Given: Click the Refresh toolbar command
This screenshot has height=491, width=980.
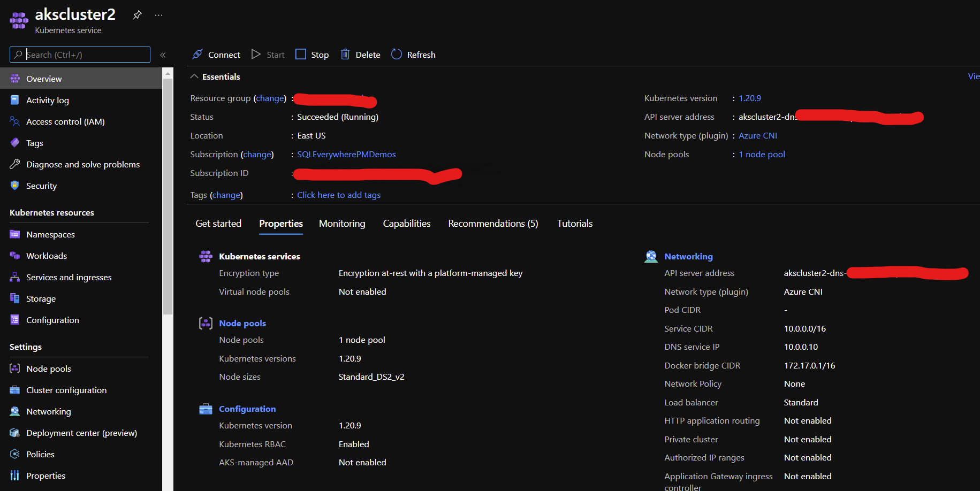Looking at the screenshot, I should click(x=413, y=55).
